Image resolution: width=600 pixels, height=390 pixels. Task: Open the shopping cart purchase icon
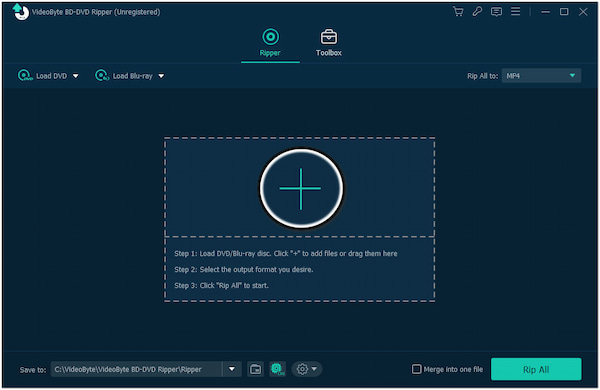click(458, 11)
